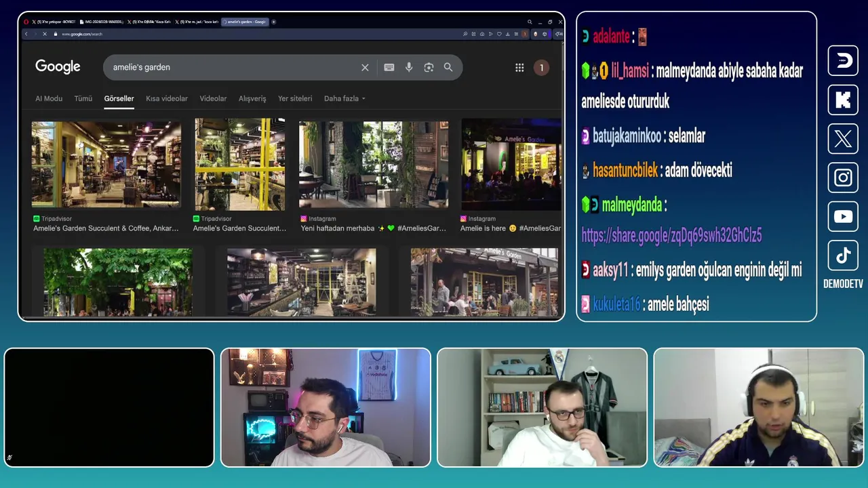Click the Instagram icon in sidebar
Viewport: 868px width, 488px height.
(843, 178)
